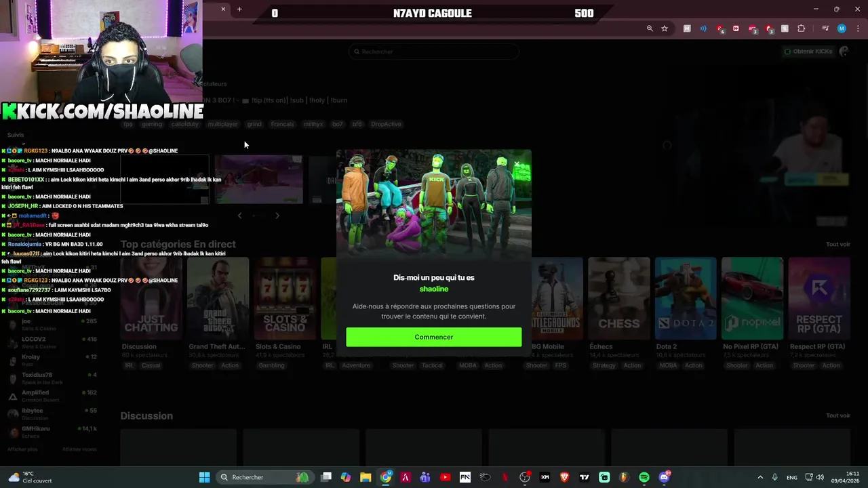This screenshot has height=488, width=868.
Task: Open Toxidius78 channel in the sidebar
Action: click(x=53, y=378)
